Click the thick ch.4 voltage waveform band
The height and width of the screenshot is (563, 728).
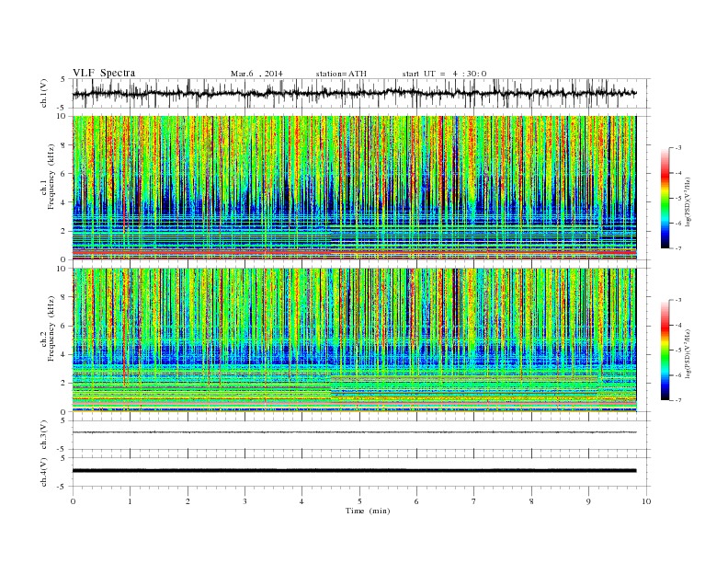point(355,471)
